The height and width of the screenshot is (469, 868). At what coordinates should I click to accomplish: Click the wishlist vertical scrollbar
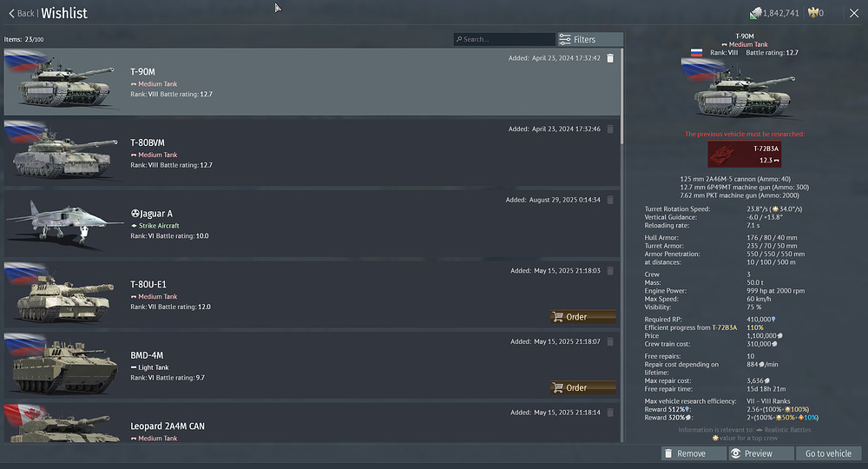click(x=623, y=243)
